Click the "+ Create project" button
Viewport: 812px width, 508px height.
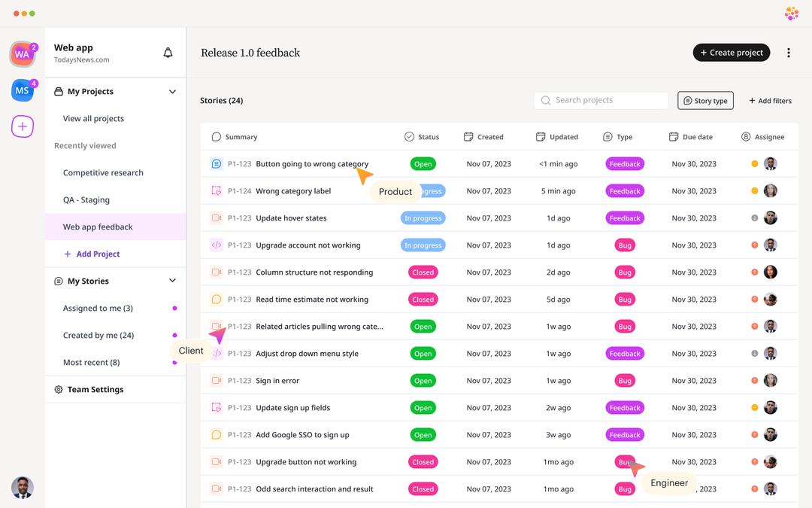(731, 52)
